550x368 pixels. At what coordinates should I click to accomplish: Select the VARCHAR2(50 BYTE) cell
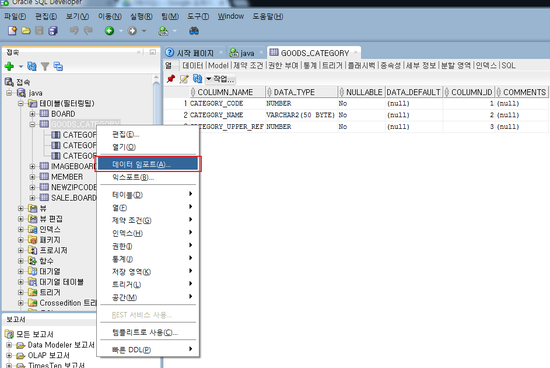coord(300,115)
